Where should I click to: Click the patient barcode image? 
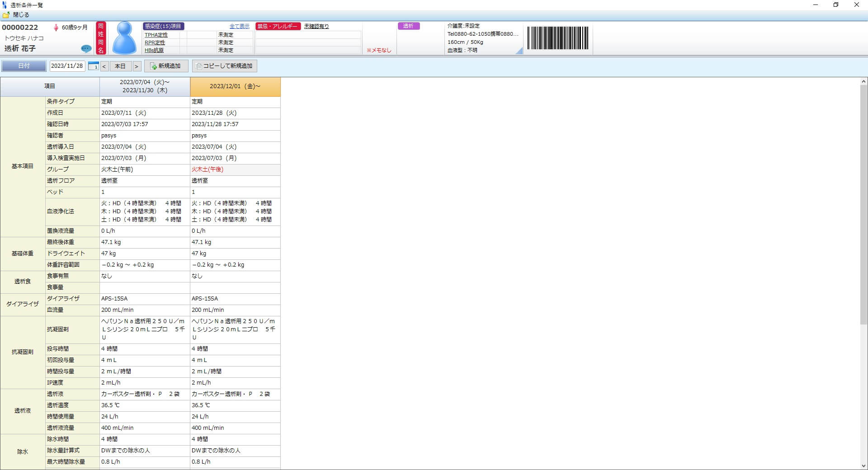558,38
